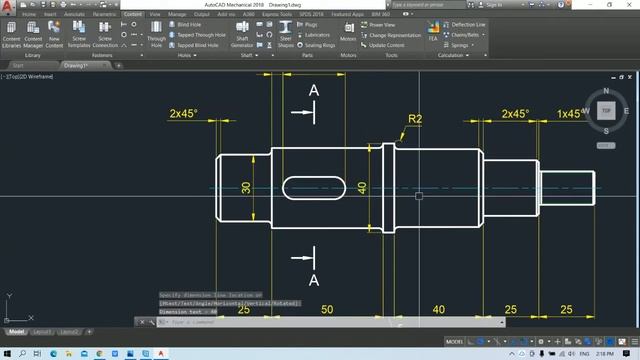Image resolution: width=640 pixels, height=360 pixels.
Task: Click the search keyword input box
Action: click(429, 5)
